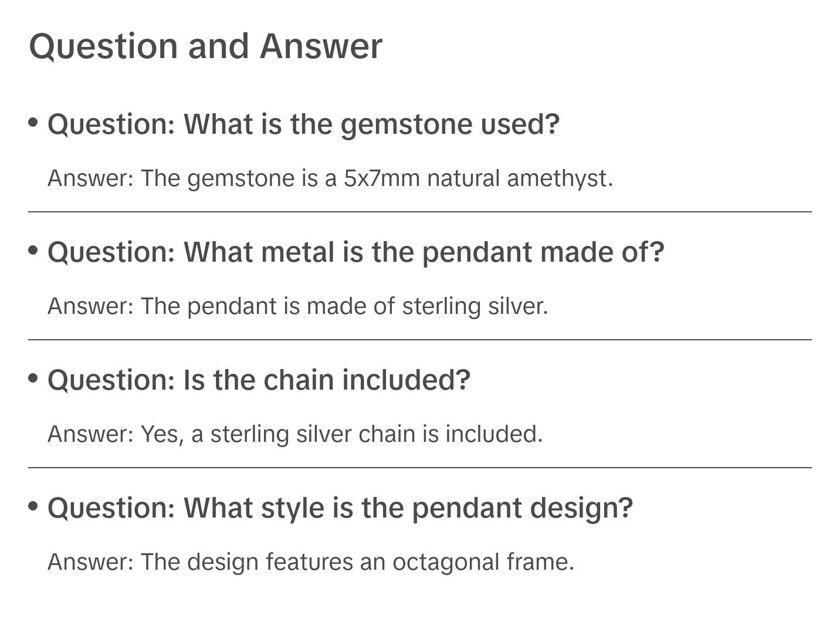Click the bullet before the style question
Viewport: 840px width, 629px height.
[33, 506]
